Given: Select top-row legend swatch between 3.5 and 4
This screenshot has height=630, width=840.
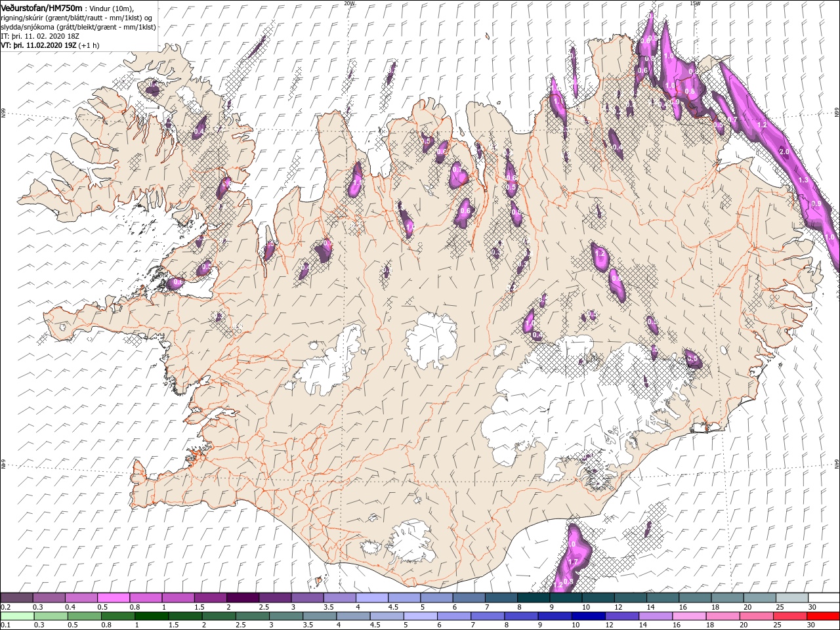Looking at the screenshot, I should (x=339, y=598).
